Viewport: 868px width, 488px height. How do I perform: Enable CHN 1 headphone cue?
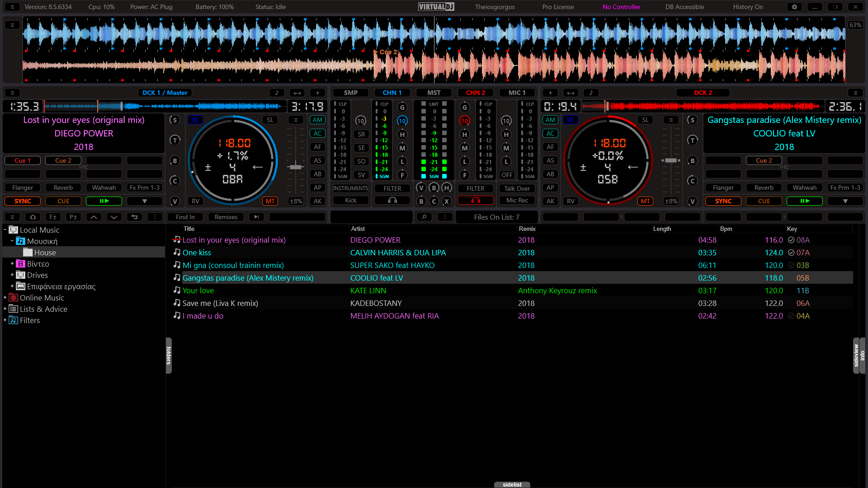392,200
